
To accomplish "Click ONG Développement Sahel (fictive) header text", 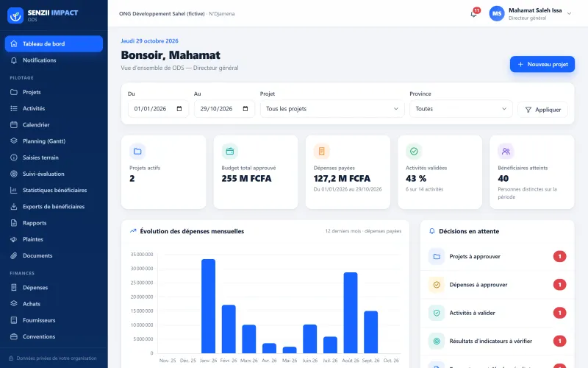I will (162, 14).
